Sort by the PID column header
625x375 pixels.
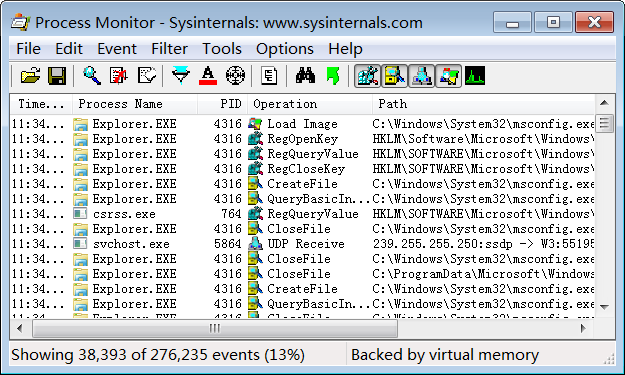tap(222, 104)
